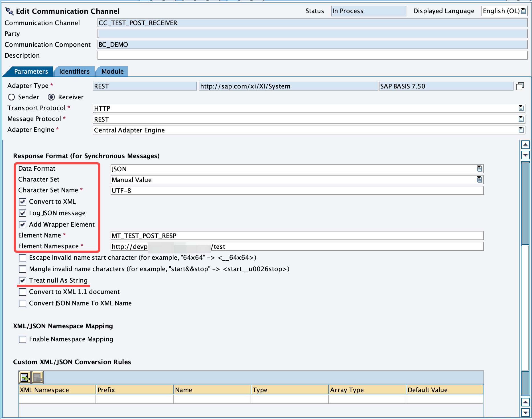Select the Sender radio button
This screenshot has height=419, width=532.
click(11, 97)
